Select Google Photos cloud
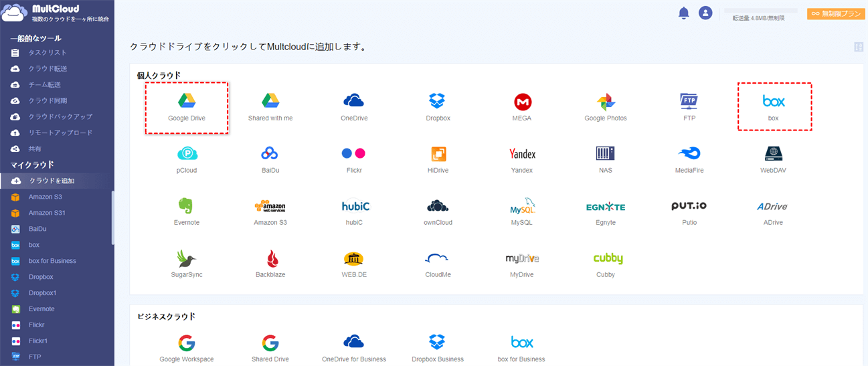Image resolution: width=868 pixels, height=366 pixels. tap(606, 108)
